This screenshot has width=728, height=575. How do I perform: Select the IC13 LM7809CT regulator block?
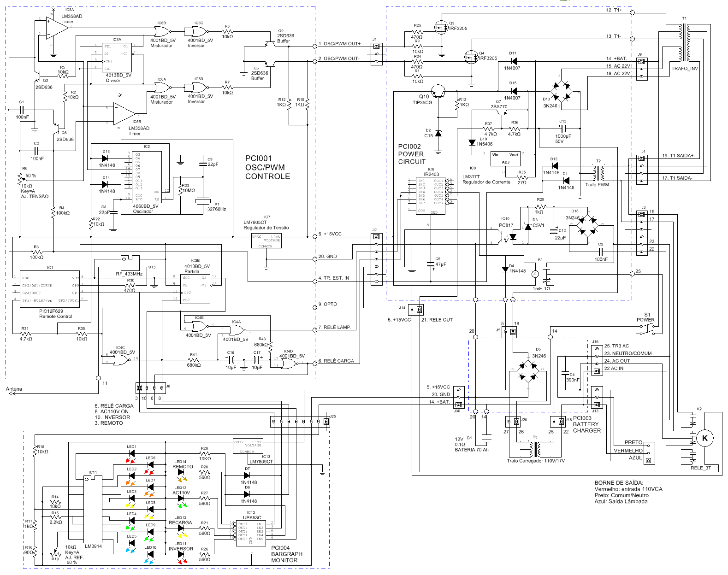[x=248, y=447]
